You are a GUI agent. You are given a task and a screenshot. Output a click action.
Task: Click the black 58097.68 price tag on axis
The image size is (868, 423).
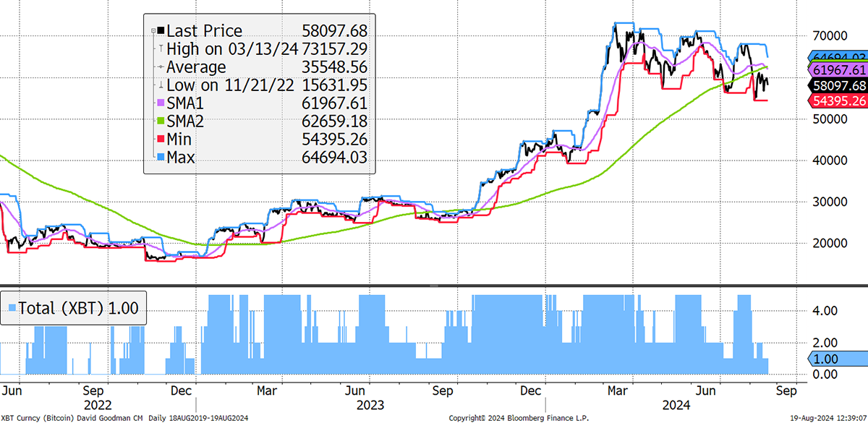(837, 85)
